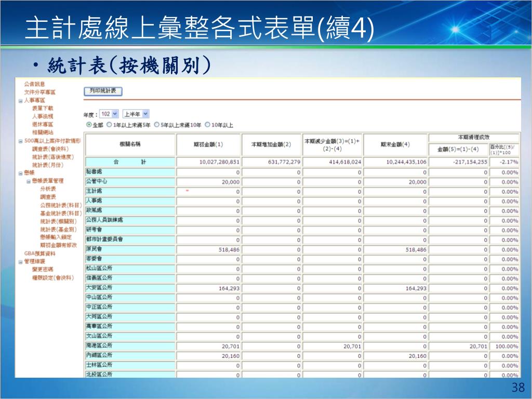
Task: Select the 10年以上 radio option
Action: (x=207, y=125)
